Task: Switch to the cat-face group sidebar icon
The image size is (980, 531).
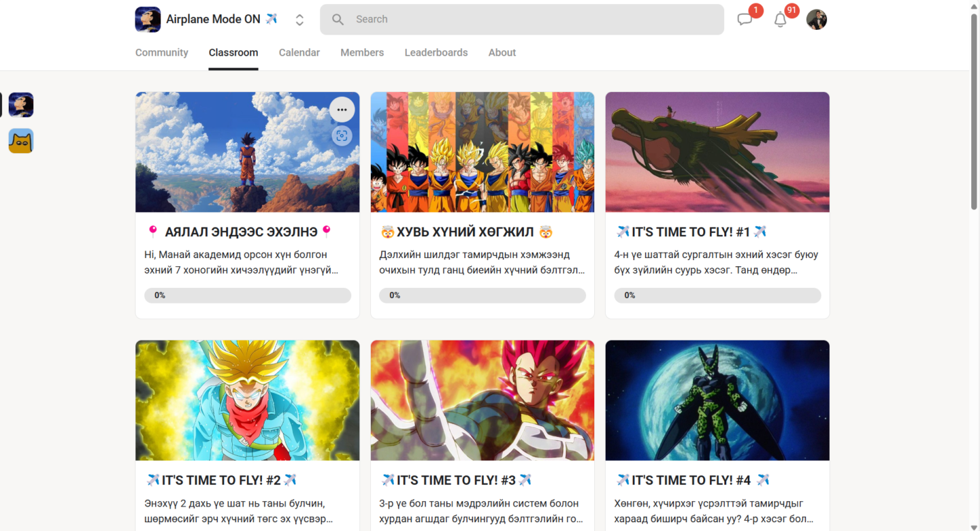Action: [21, 141]
